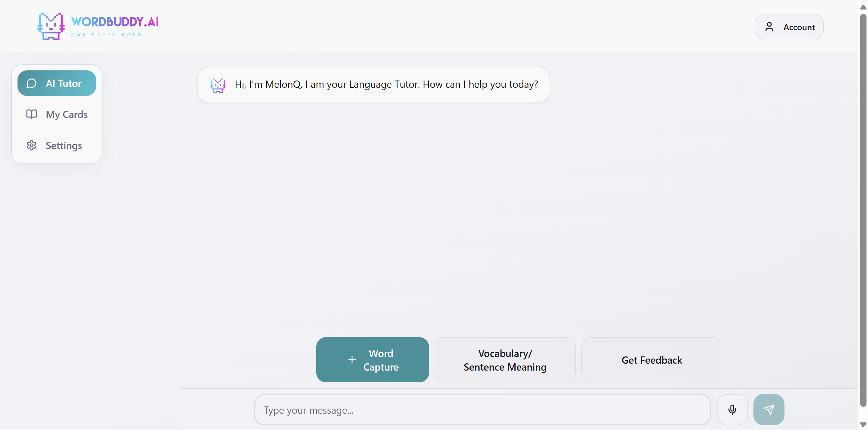Click the Get Feedback button
Image resolution: width=868 pixels, height=430 pixels.
(x=652, y=359)
